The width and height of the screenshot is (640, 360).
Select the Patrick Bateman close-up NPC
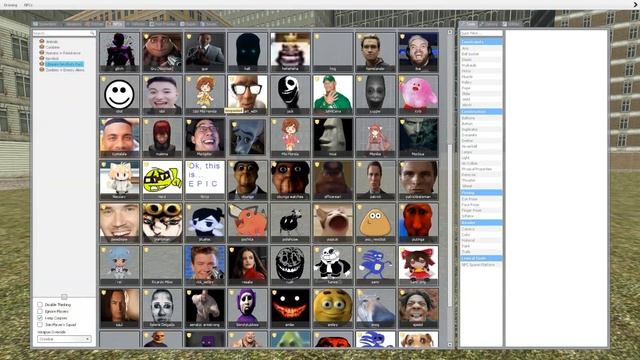point(418,180)
